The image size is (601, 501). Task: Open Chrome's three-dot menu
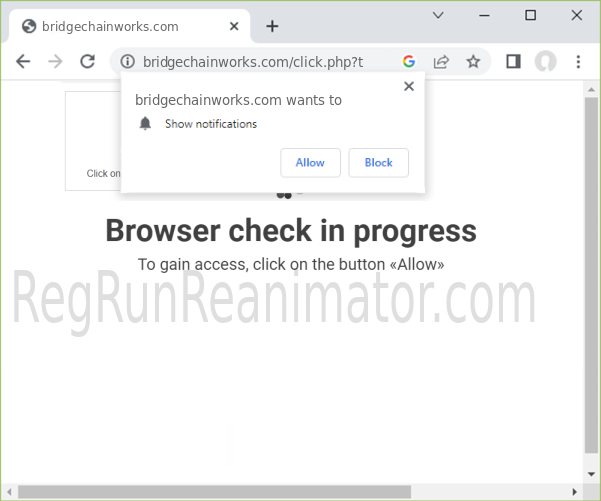click(578, 61)
